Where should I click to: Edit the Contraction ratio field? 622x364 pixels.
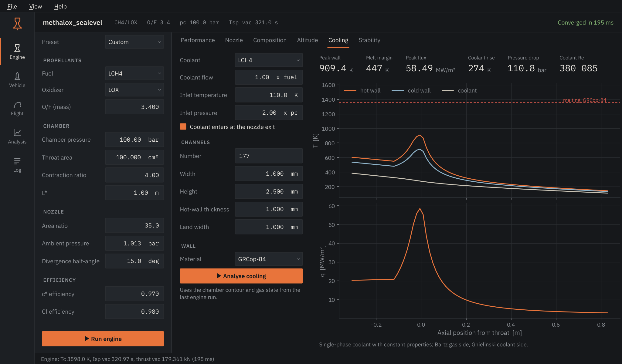[x=134, y=175]
